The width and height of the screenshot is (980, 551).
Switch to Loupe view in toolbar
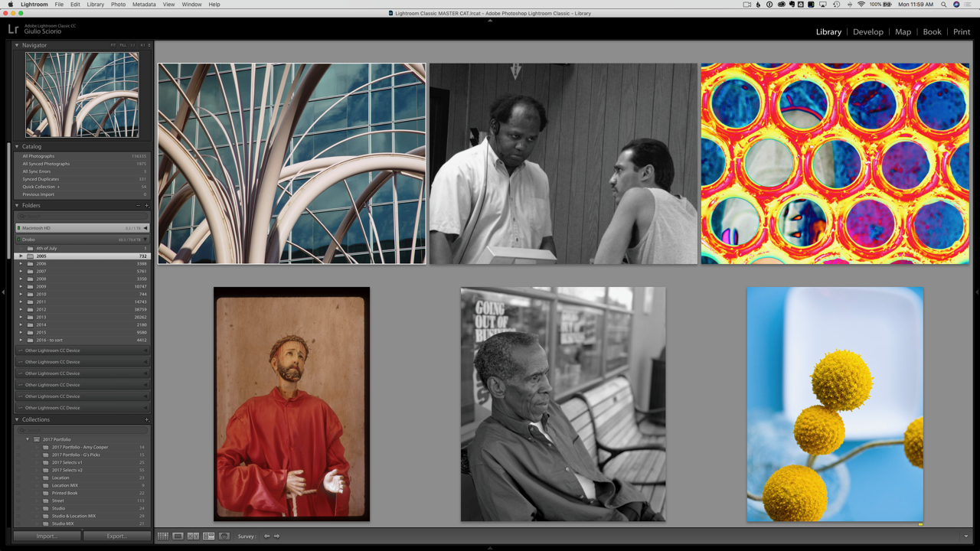pos(178,536)
